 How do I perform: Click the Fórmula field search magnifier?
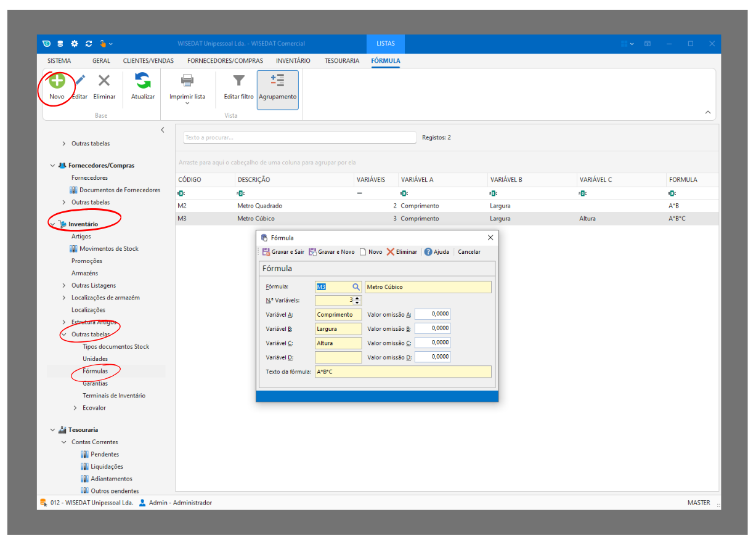pyautogui.click(x=356, y=287)
